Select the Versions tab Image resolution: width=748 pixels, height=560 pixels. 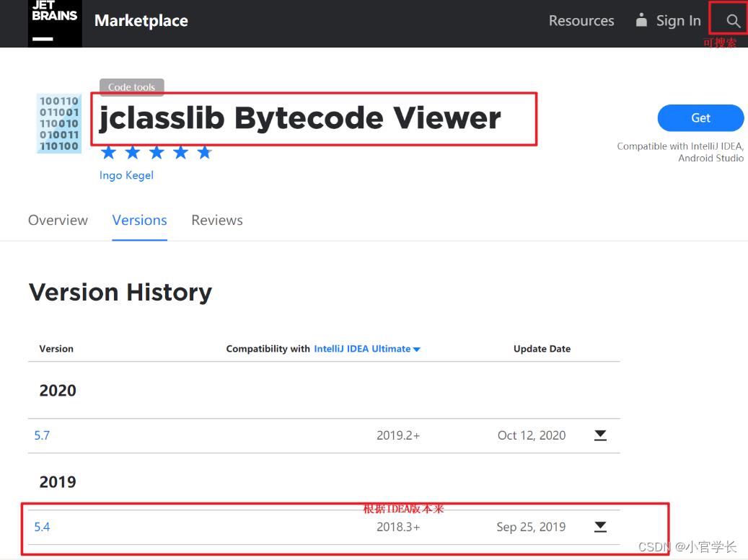click(139, 220)
